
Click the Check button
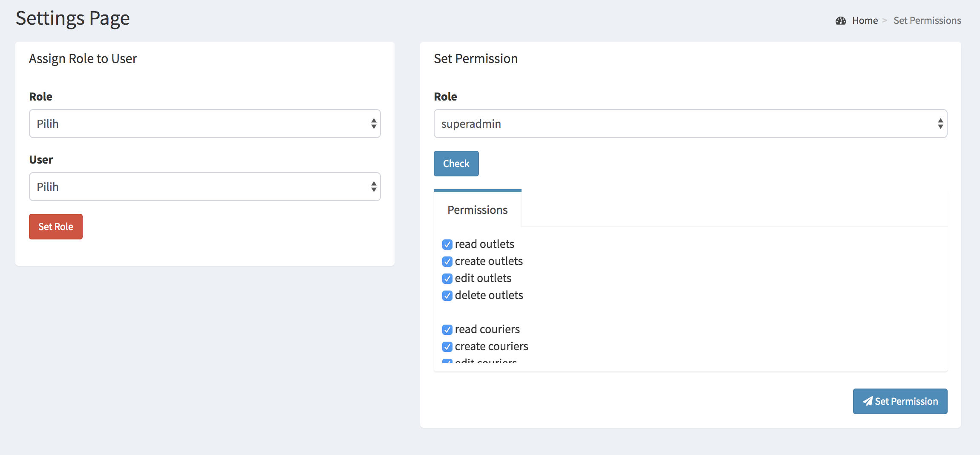tap(456, 163)
